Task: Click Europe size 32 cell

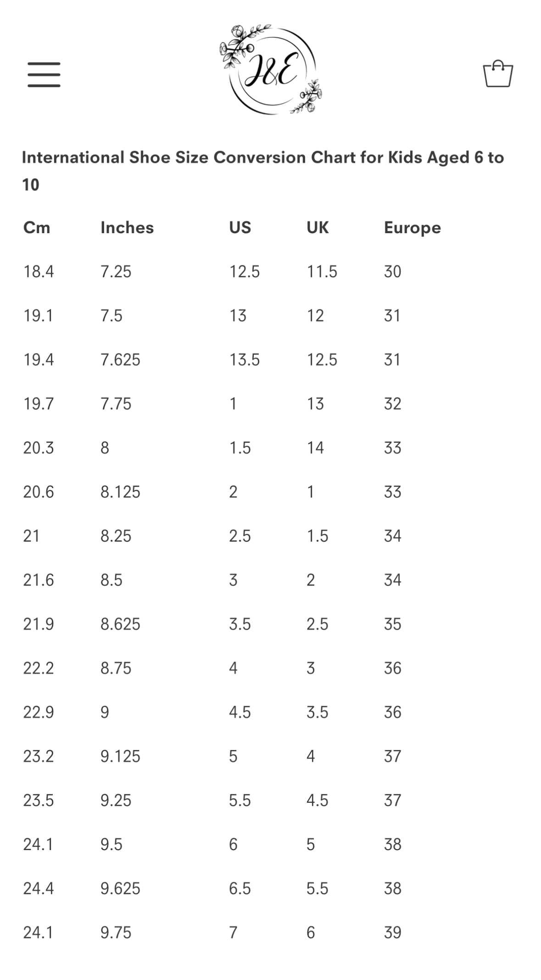Action: coord(392,404)
